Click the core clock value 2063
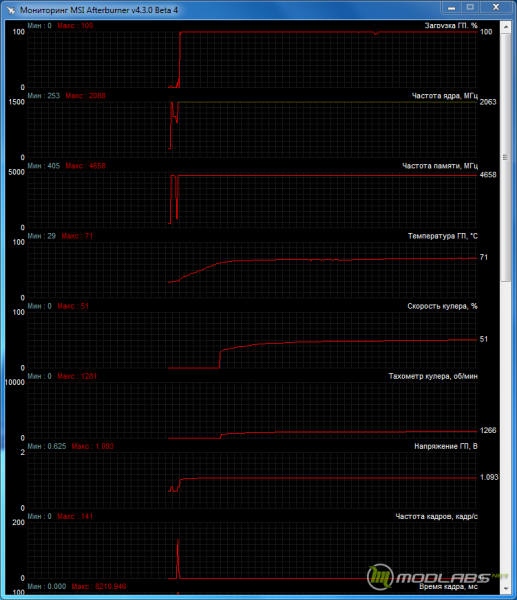 click(488, 102)
